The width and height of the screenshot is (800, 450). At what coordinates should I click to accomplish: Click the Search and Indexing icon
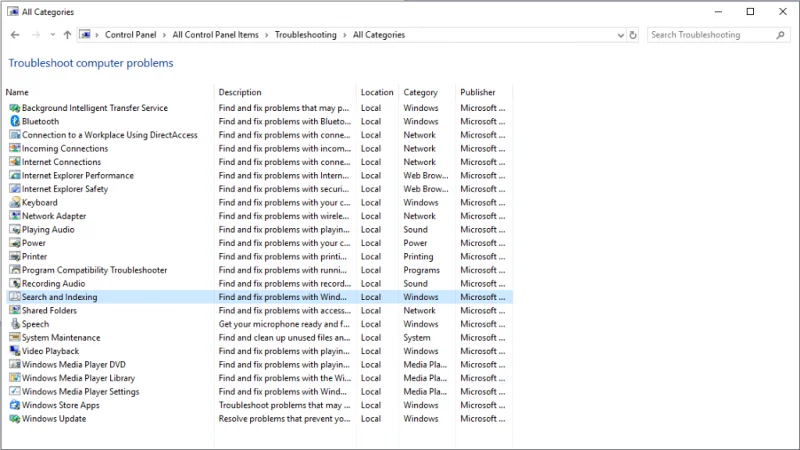click(15, 297)
